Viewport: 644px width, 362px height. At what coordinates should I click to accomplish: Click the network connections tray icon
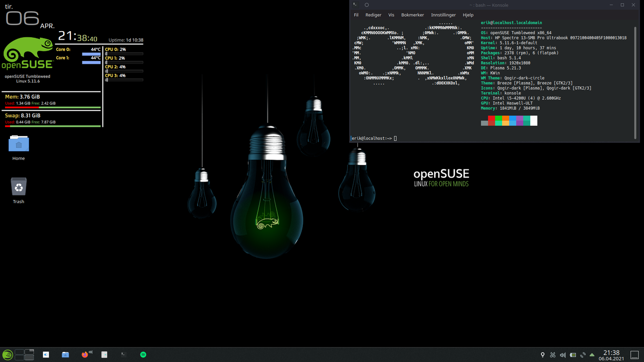(583, 354)
